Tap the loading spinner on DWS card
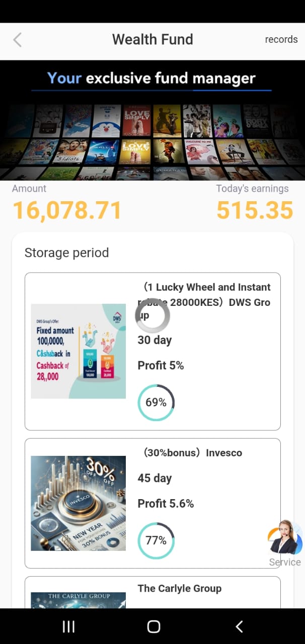 tap(152, 316)
